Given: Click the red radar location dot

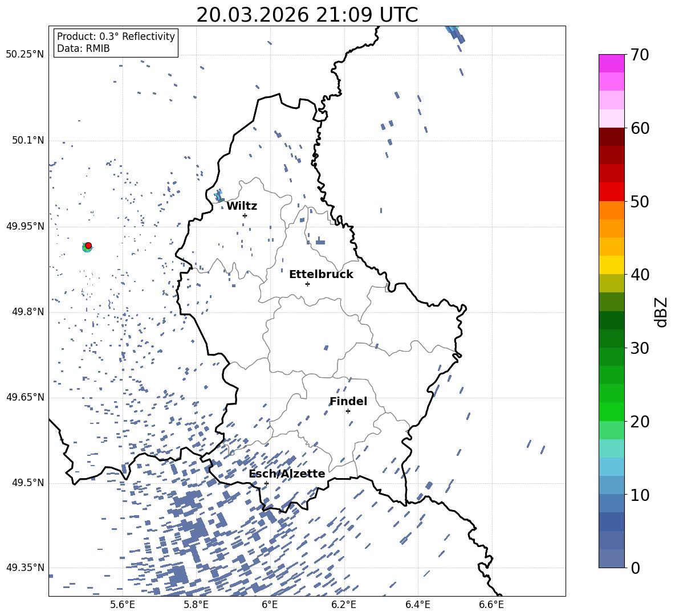Looking at the screenshot, I should click(x=88, y=246).
